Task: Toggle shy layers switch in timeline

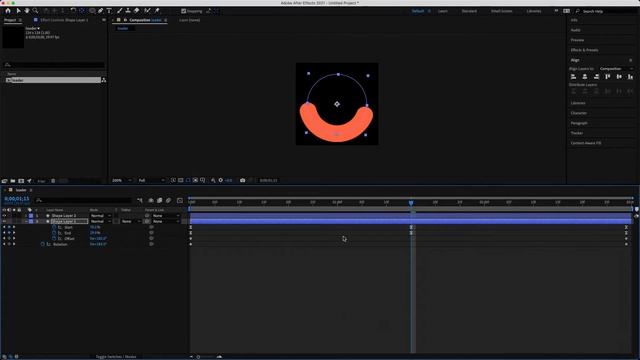Action: click(151, 200)
